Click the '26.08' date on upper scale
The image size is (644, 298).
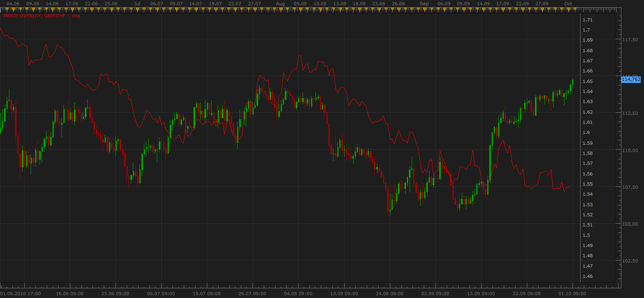pos(398,4)
